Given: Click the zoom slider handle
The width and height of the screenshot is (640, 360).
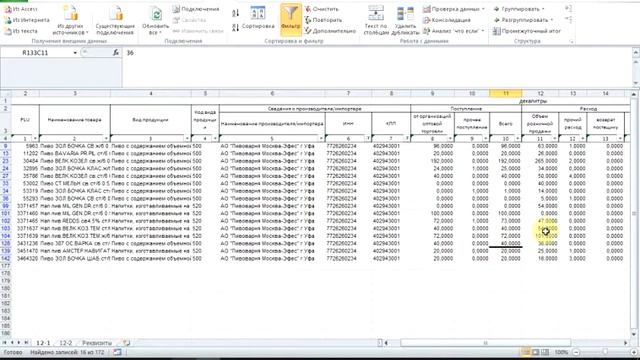Looking at the screenshot, I should [x=605, y=352].
